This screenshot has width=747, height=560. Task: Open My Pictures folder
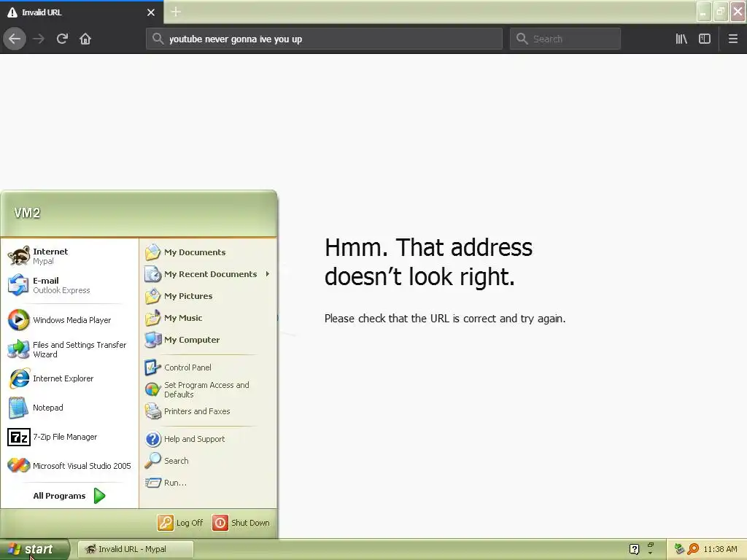coord(208,296)
